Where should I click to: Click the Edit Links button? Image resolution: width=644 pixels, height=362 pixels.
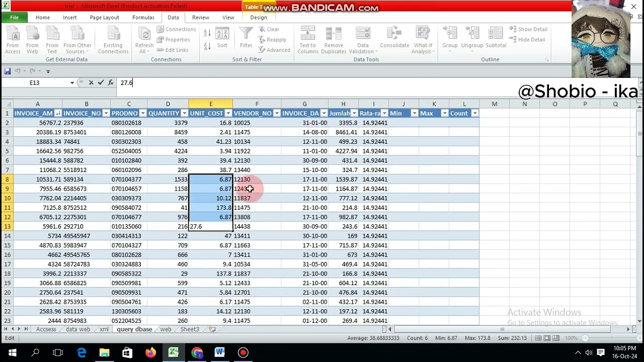(x=173, y=50)
